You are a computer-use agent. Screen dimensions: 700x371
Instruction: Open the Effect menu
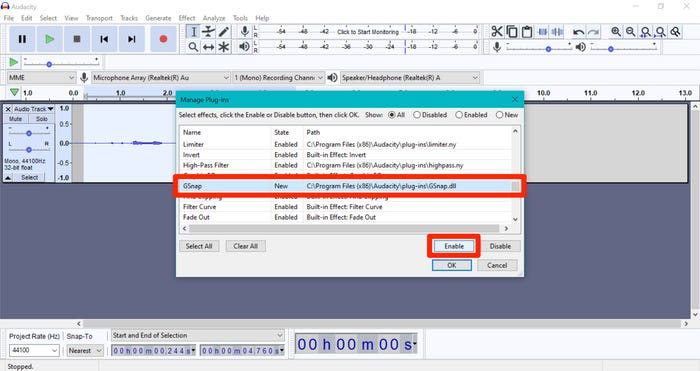(187, 18)
